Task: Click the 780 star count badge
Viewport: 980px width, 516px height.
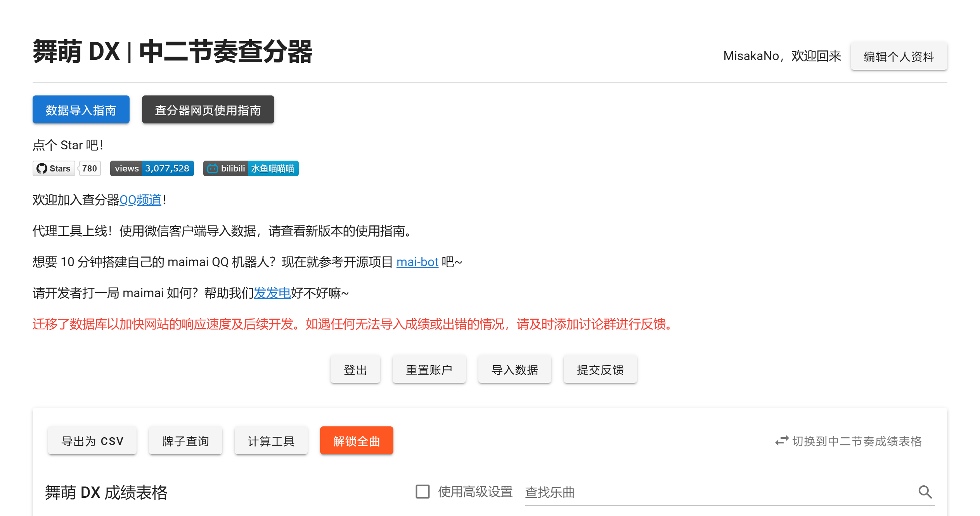Action: [x=90, y=168]
